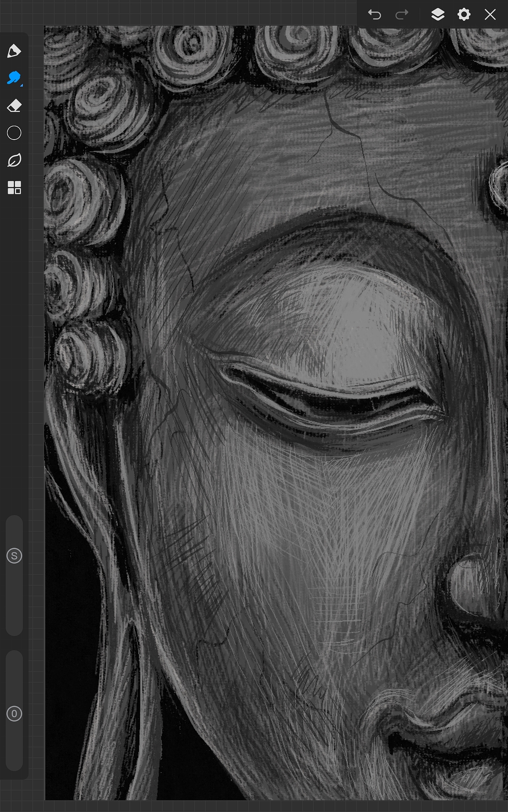The image size is (508, 812).
Task: Select the eraser tool
Action: tap(14, 106)
